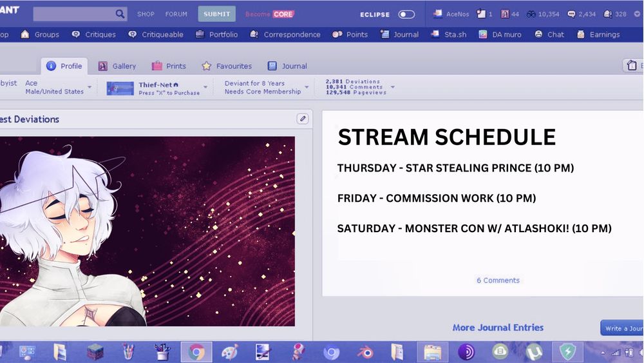This screenshot has width=644, height=363.
Task: Open Blender from the taskbar
Action: [x=365, y=352]
